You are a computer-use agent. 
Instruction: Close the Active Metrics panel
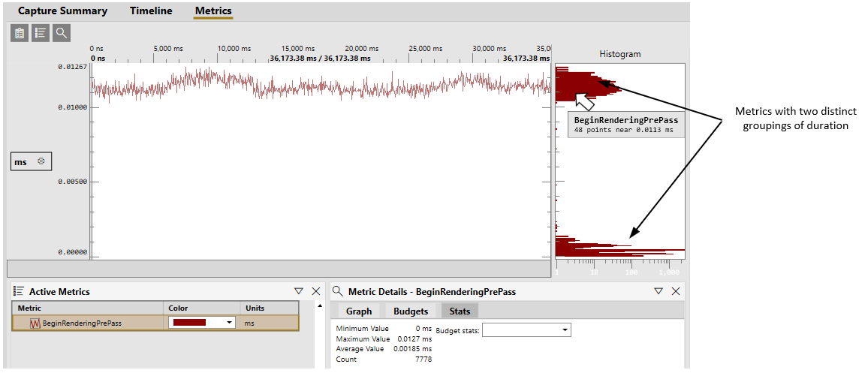pos(316,291)
